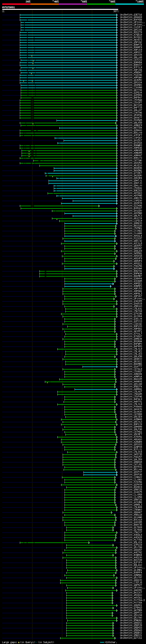
Task: Select the query name AV525091
Action: point(8,8)
